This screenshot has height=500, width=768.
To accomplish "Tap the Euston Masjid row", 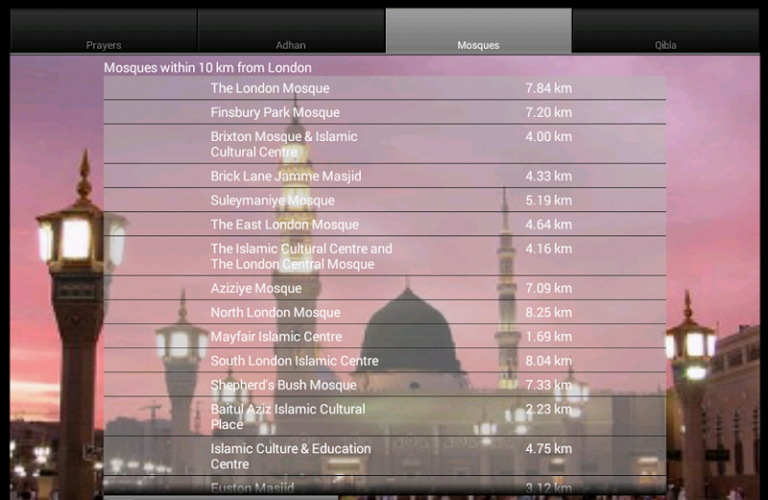I will [x=384, y=485].
